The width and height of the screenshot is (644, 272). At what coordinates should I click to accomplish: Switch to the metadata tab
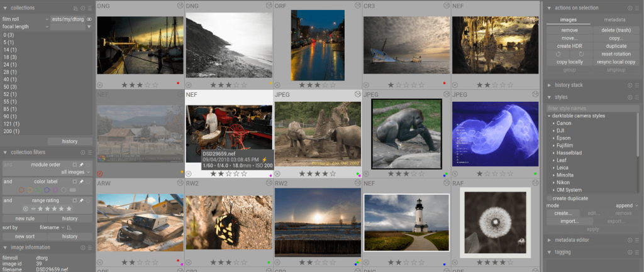tap(615, 19)
